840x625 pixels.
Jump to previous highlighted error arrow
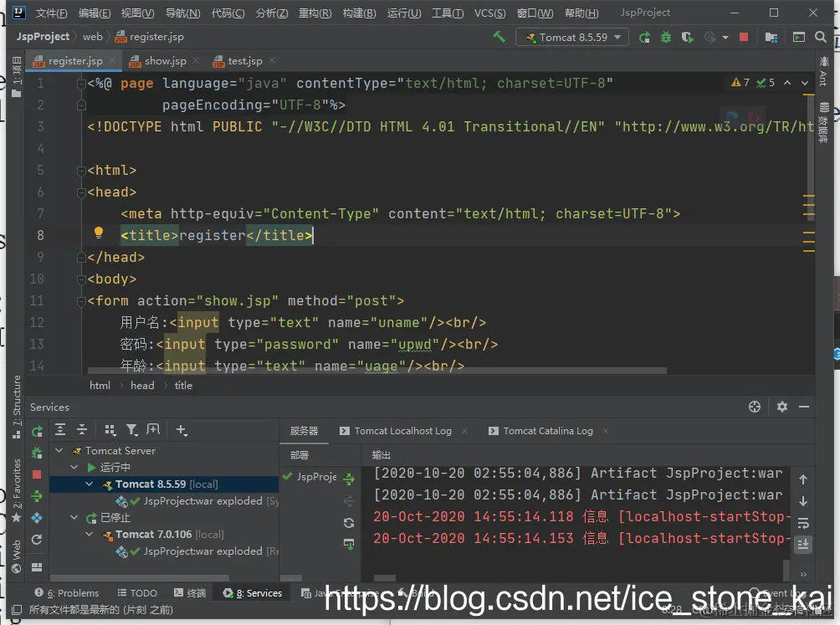pos(787,83)
